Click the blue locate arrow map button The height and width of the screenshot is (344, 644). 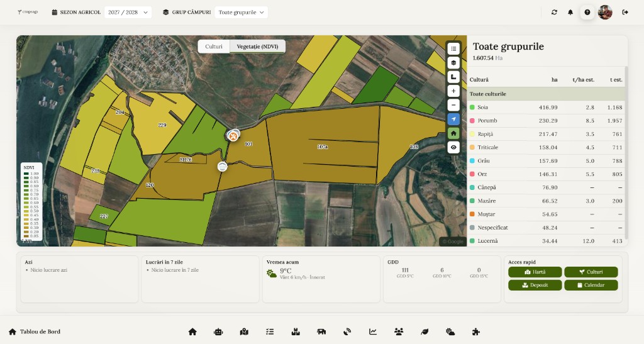[x=453, y=119]
